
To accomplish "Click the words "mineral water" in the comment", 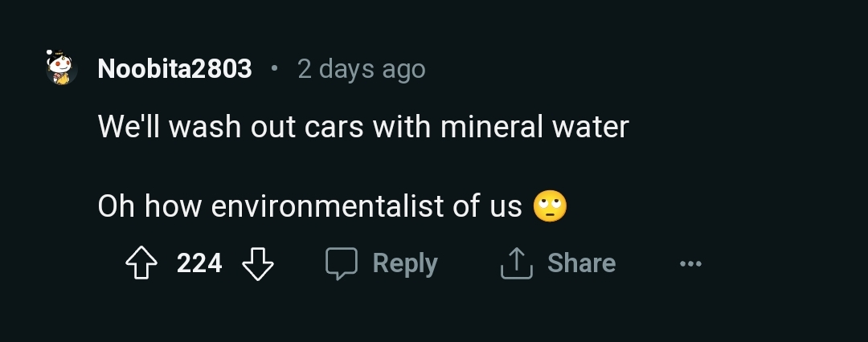I will (534, 127).
